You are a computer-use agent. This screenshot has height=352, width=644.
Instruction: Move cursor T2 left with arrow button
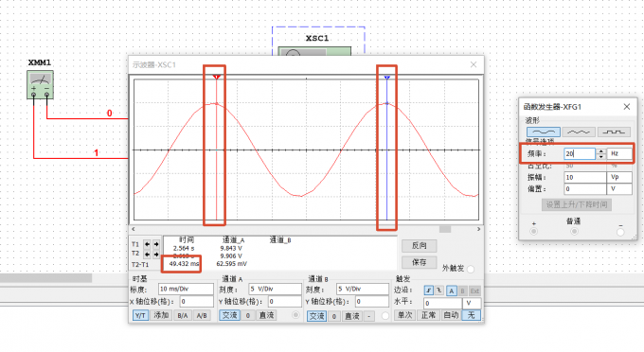click(147, 255)
